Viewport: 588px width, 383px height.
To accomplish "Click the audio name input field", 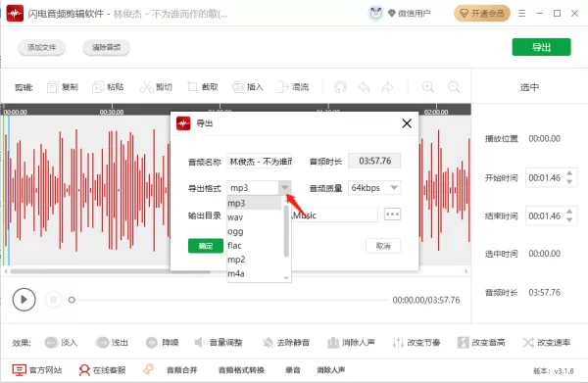I will pyautogui.click(x=259, y=162).
